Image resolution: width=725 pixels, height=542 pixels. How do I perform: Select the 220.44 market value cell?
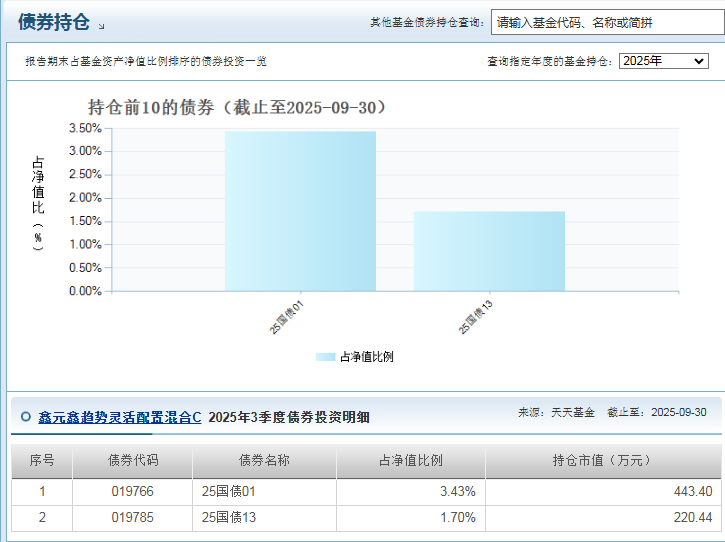[x=603, y=517]
